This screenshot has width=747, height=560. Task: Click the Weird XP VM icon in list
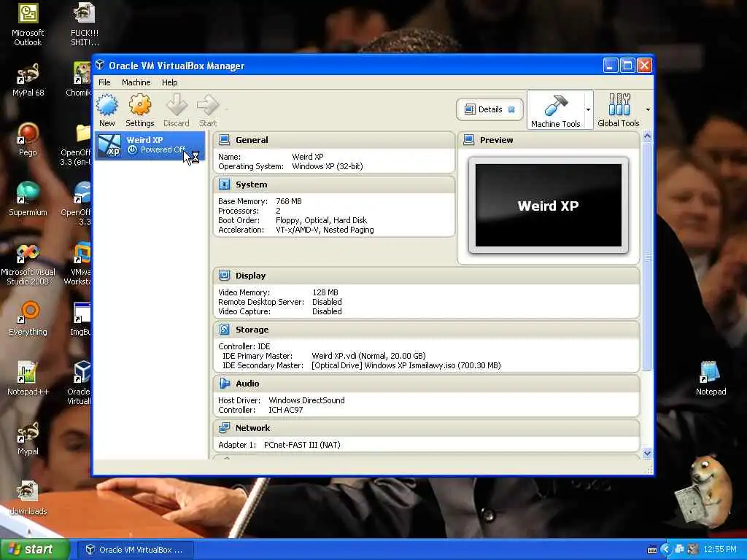(109, 146)
